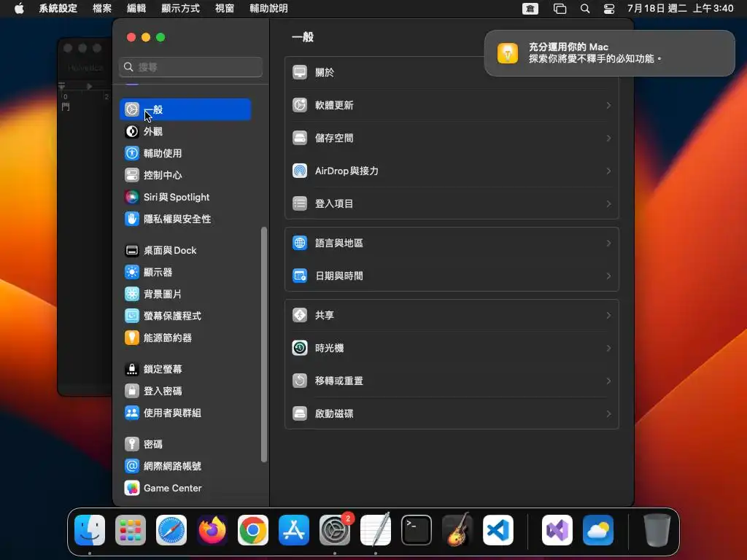
Task: Open Spotlight search in menu bar
Action: tap(585, 9)
